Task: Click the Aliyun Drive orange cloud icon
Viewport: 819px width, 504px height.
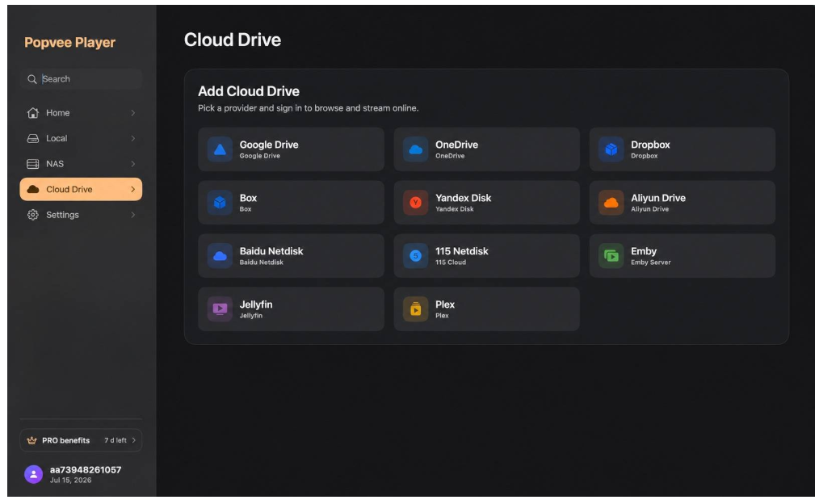Action: click(x=611, y=203)
